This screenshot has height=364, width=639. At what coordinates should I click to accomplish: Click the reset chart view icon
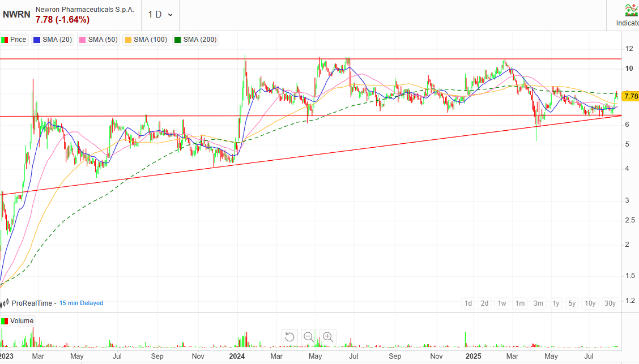pos(289,337)
